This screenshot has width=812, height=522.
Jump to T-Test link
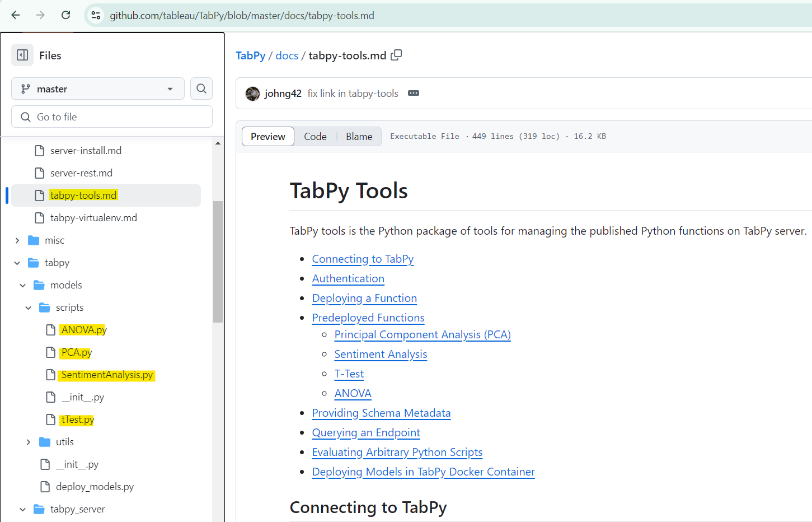349,374
